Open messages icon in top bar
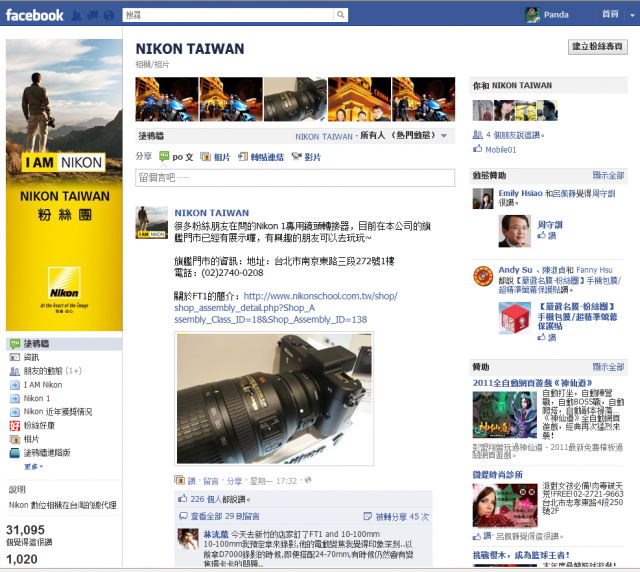The width and height of the screenshot is (640, 572). 93,16
